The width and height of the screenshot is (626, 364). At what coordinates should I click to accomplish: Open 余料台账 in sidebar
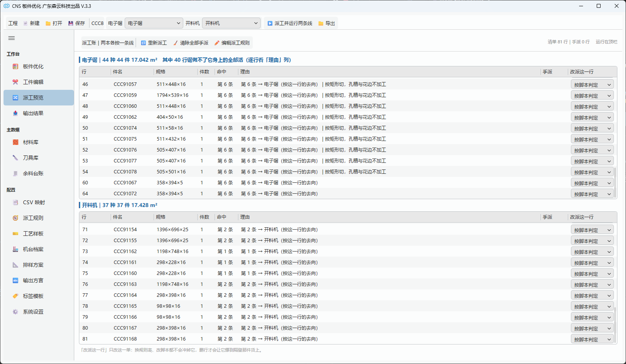click(39, 173)
